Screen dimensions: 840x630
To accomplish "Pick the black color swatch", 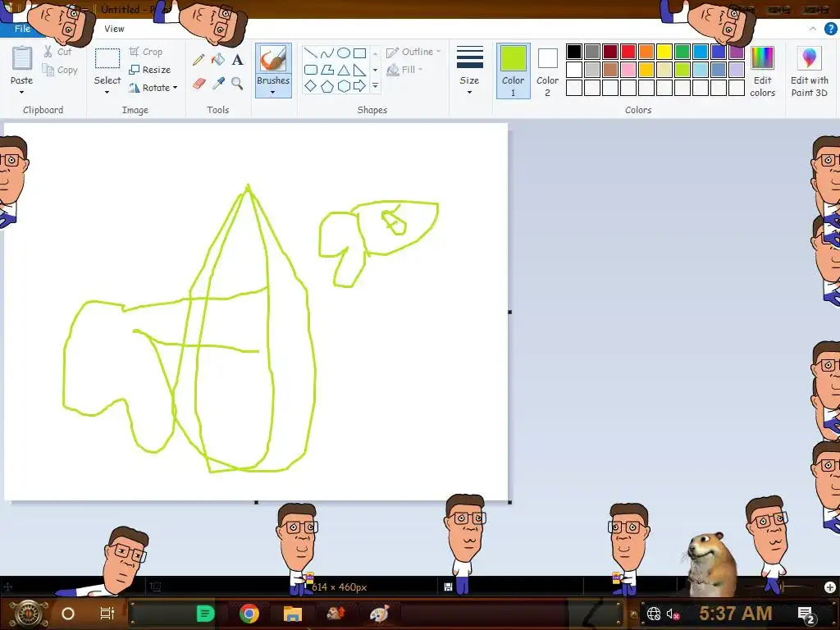I will 573,52.
